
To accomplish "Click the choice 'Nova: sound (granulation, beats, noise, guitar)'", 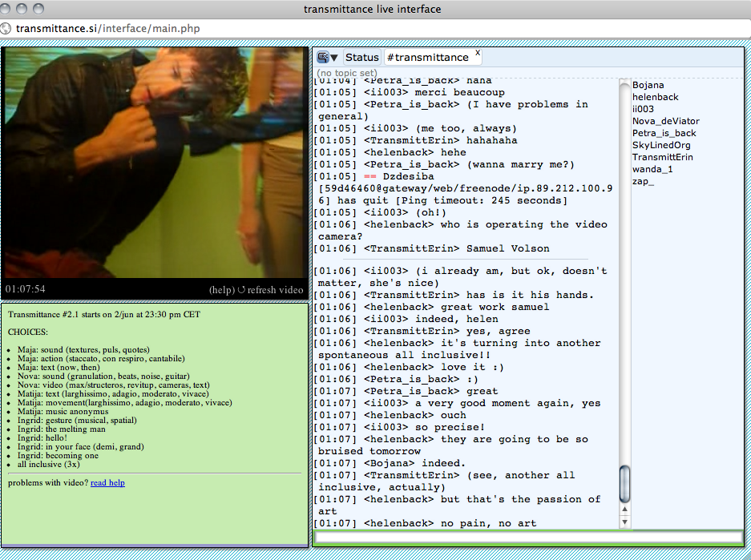I will pos(103,377).
